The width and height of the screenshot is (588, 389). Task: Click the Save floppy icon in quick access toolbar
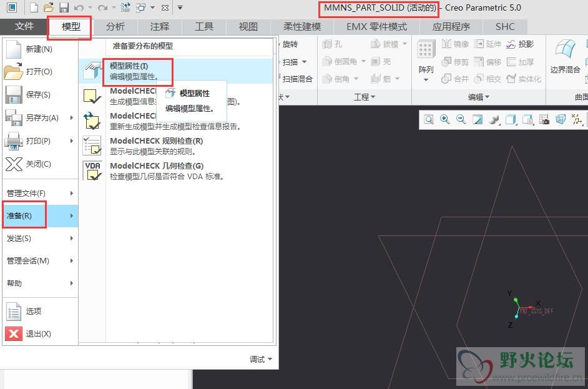tap(64, 7)
